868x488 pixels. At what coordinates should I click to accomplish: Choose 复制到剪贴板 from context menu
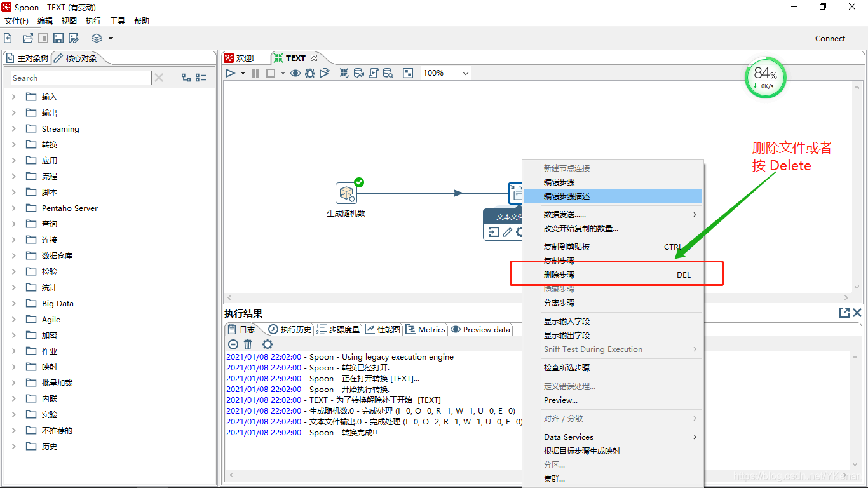pyautogui.click(x=613, y=247)
